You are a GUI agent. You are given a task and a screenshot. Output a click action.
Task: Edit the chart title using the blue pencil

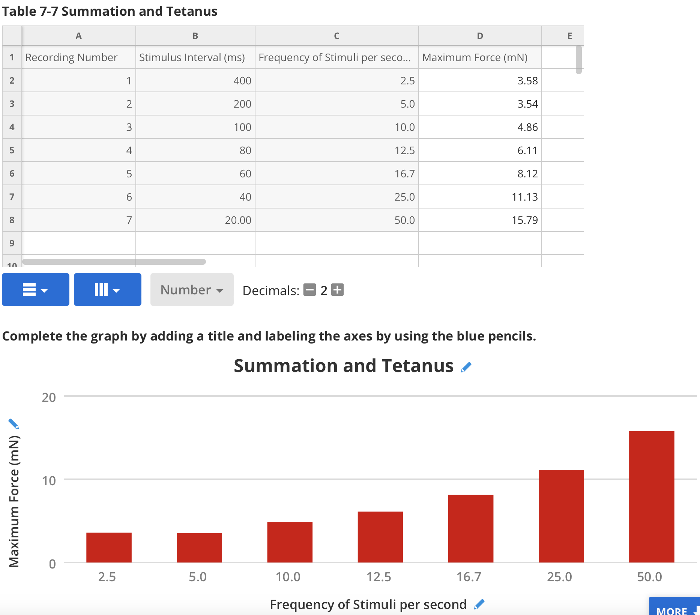tap(466, 367)
